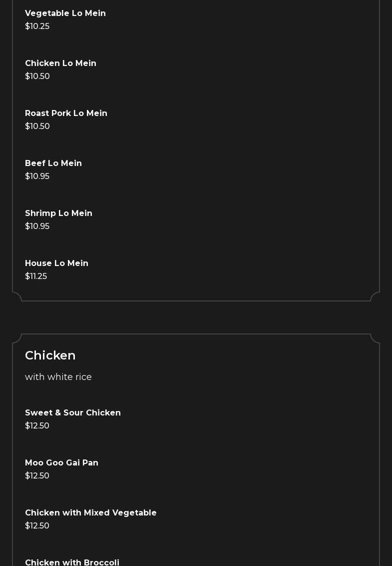
Task: Open the Roast Pork Lo Mein item
Action: (x=66, y=113)
